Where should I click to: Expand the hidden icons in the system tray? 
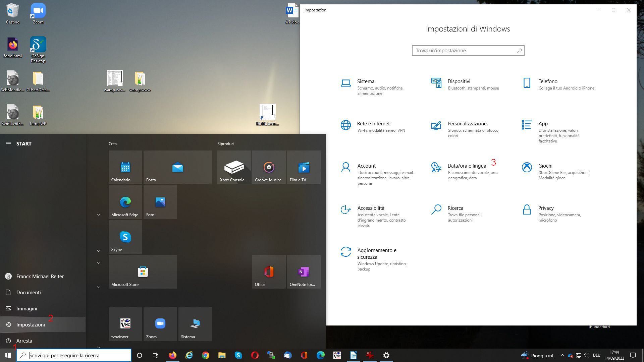coord(562,355)
